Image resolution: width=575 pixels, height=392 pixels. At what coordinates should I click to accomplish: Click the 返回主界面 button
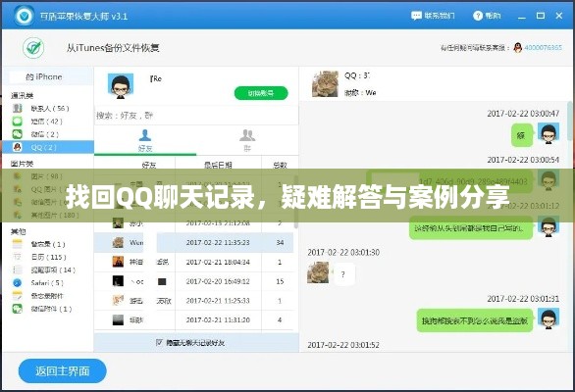(x=63, y=371)
